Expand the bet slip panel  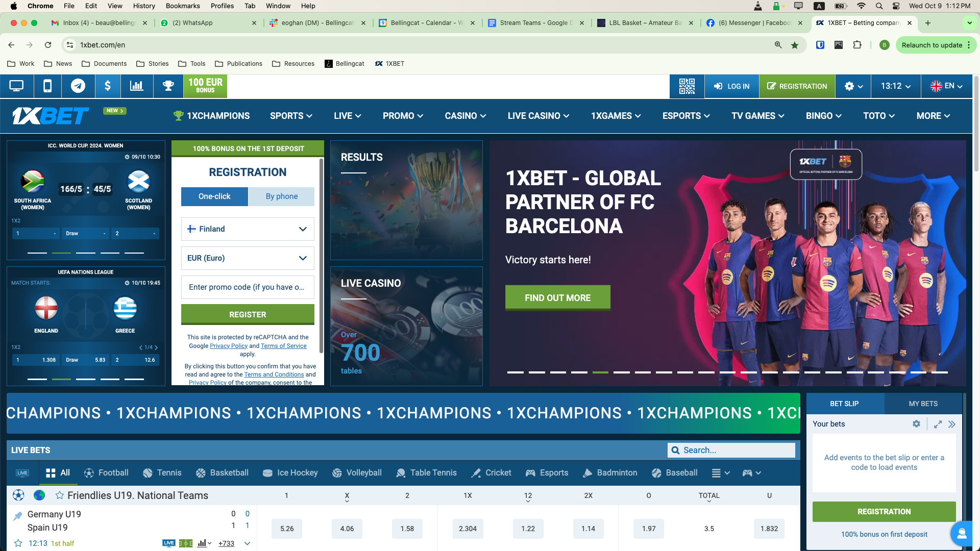click(938, 424)
